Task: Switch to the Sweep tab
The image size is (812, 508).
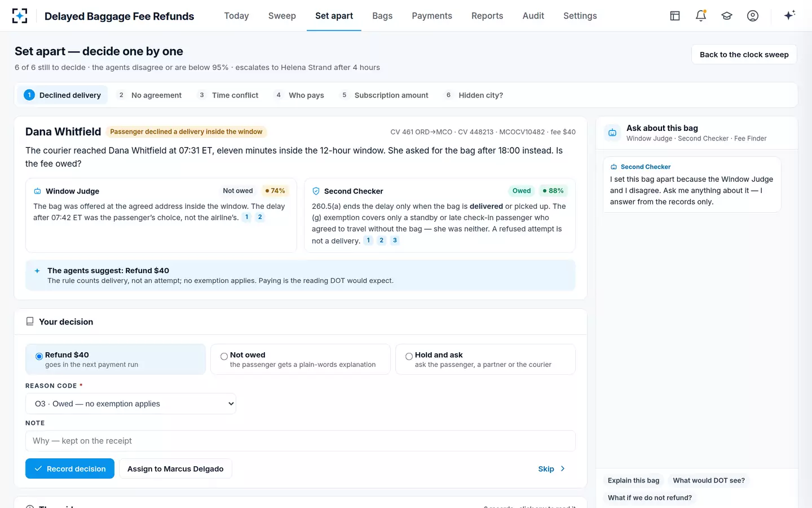Action: tap(282, 16)
